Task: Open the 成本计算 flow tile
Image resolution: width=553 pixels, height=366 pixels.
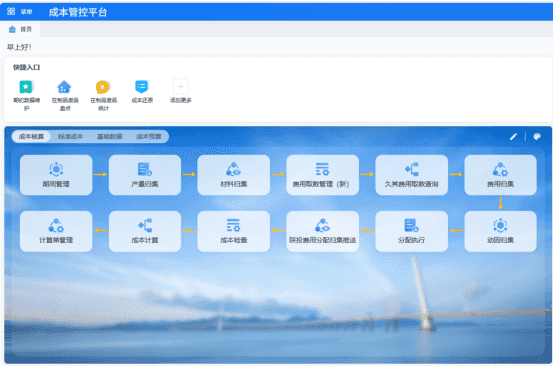Action: pos(145,231)
